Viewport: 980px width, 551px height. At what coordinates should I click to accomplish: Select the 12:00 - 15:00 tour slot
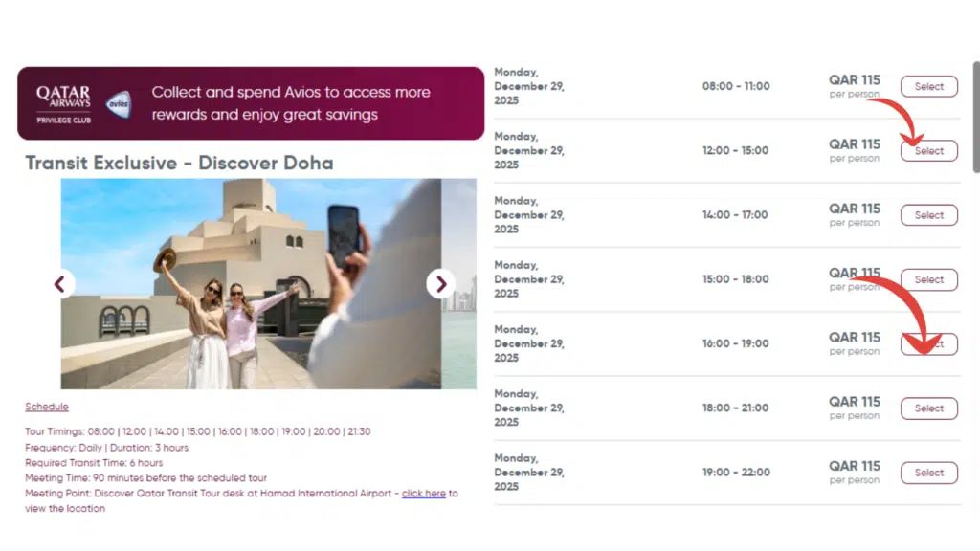[928, 150]
